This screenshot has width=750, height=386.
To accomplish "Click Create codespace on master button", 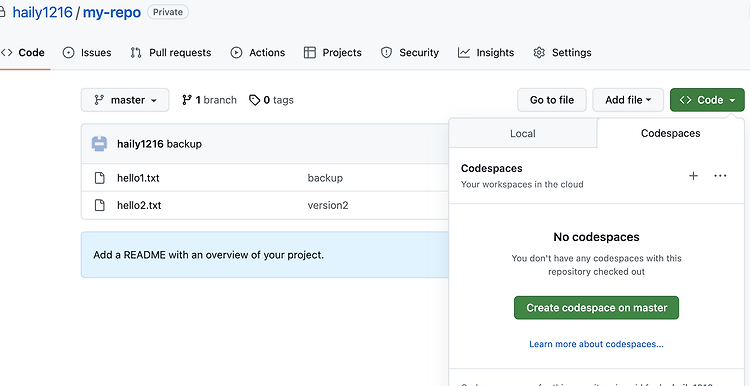I will click(x=596, y=308).
